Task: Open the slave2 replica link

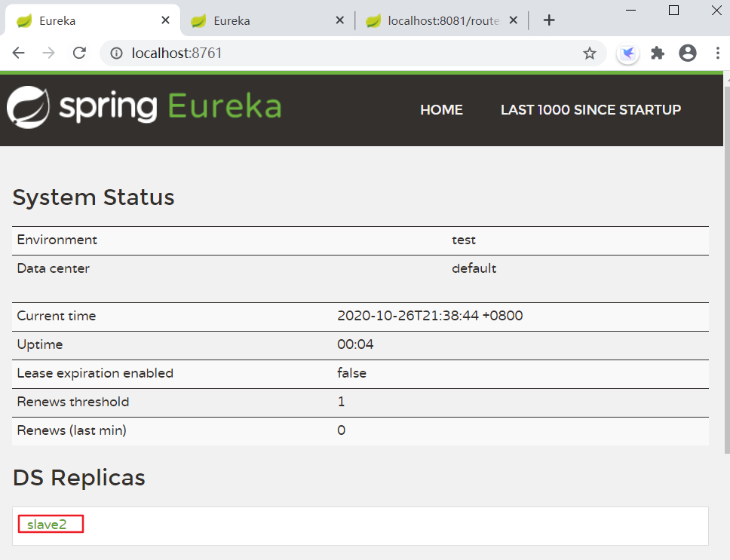Action: tap(47, 525)
